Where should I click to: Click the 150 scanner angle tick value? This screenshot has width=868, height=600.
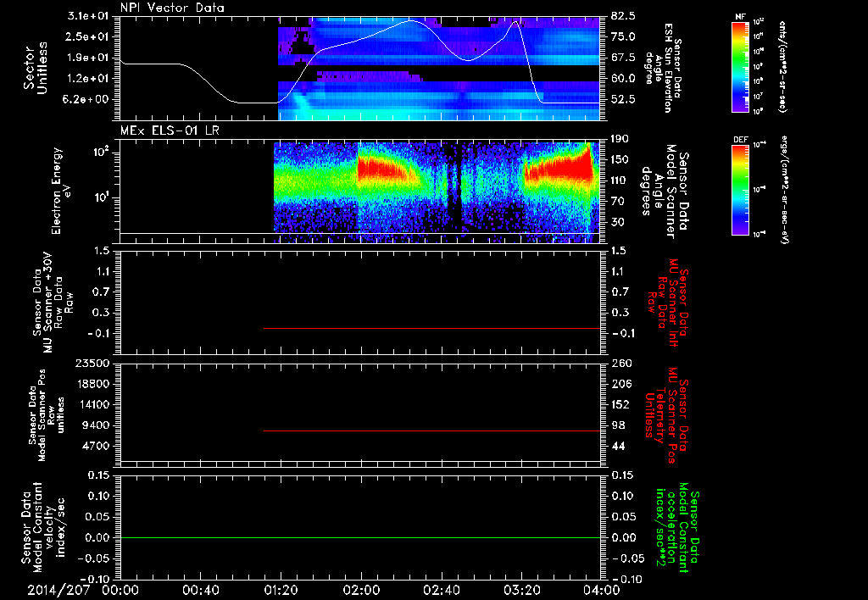coord(620,160)
